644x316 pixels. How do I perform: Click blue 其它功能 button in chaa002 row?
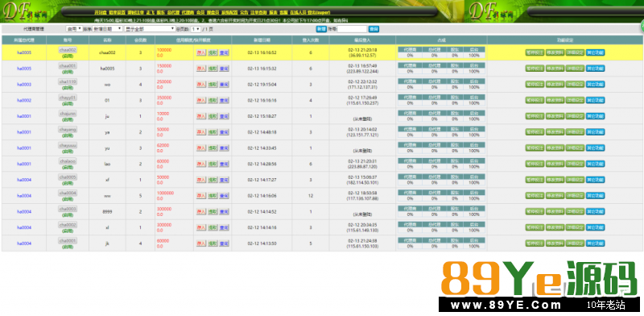point(595,52)
